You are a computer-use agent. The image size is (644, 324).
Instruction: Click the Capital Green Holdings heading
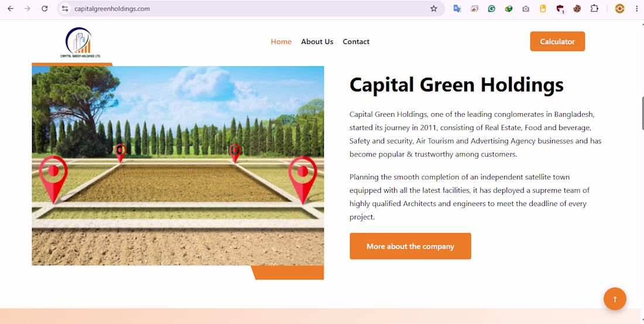pos(456,85)
